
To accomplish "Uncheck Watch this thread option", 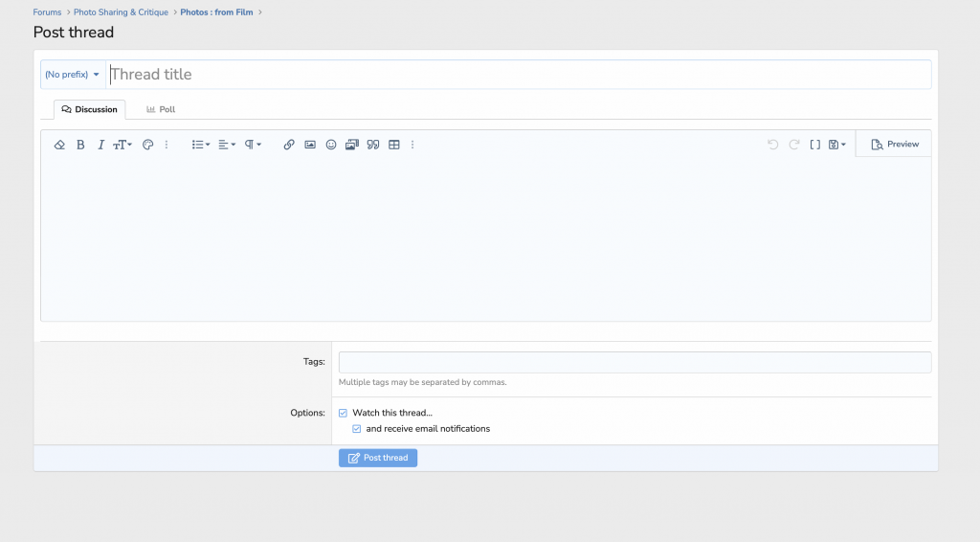I will [344, 414].
